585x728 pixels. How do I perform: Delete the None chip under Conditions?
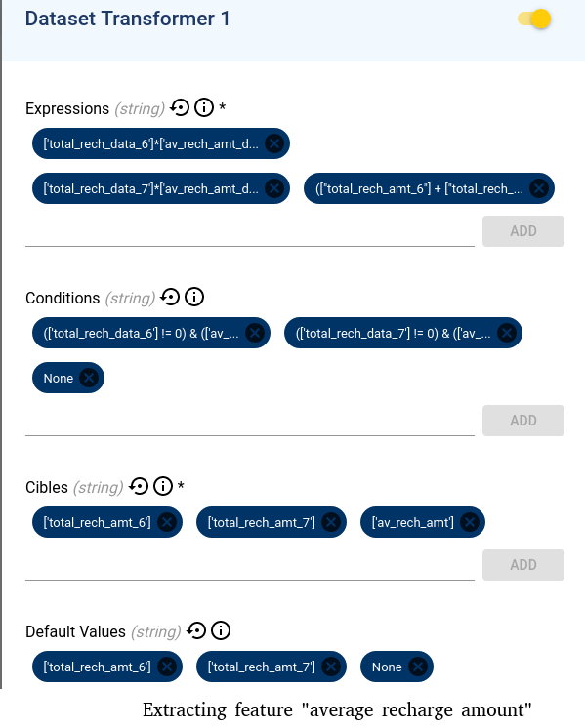pyautogui.click(x=89, y=378)
